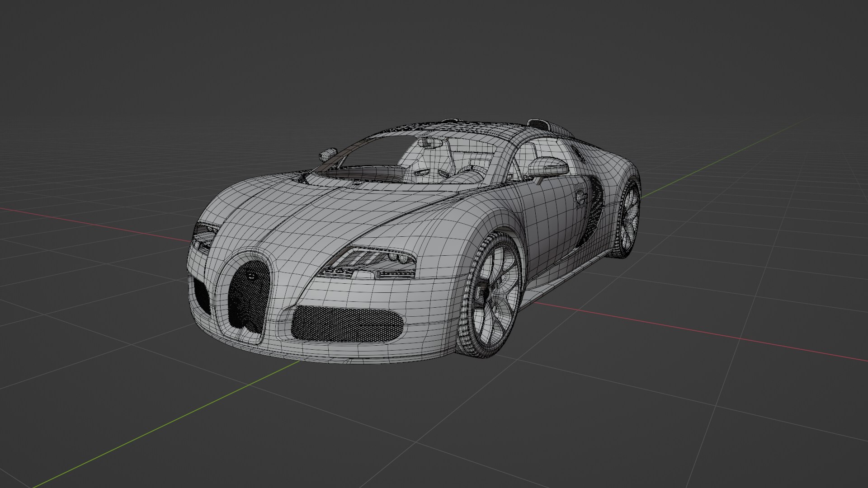Select the rear wheel of the car

[x=627, y=219]
